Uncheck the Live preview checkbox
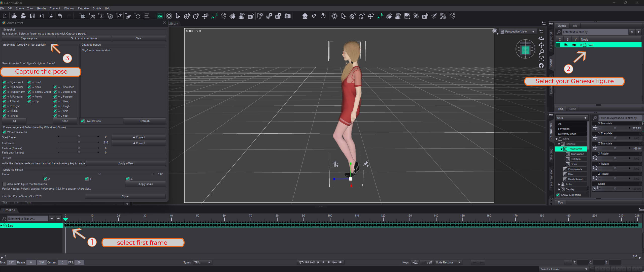This screenshot has width=644, height=272. (83, 121)
